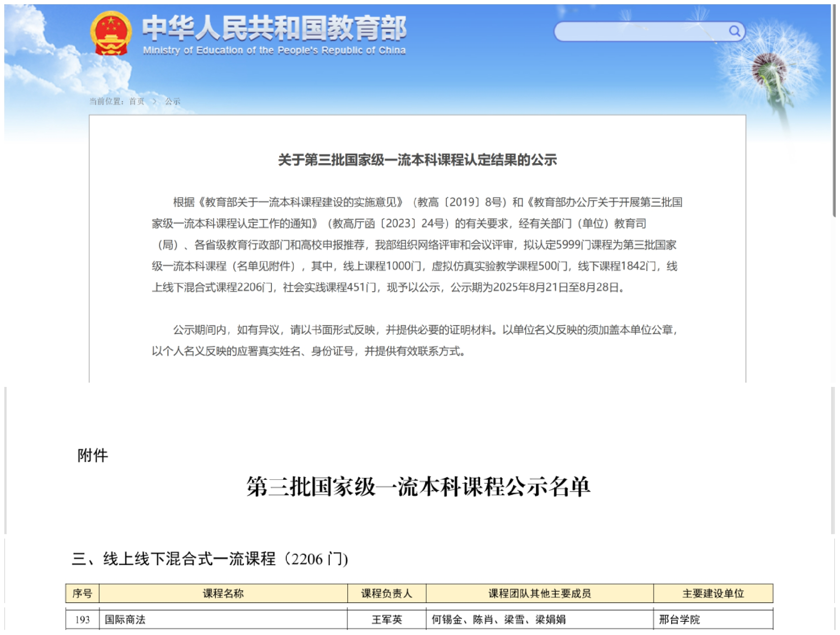
Task: Click the 第三批国家级一流本科课程公示名单 heading
Action: (x=418, y=486)
